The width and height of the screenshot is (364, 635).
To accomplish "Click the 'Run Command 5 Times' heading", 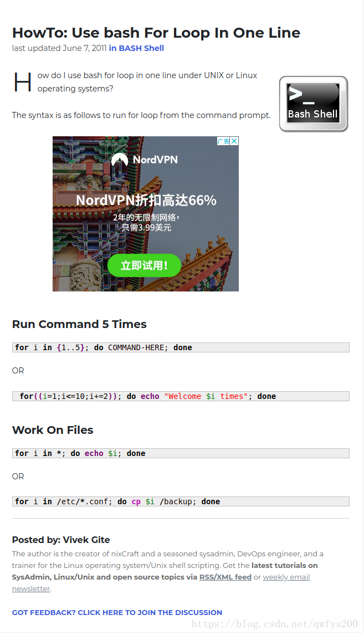I will [79, 324].
